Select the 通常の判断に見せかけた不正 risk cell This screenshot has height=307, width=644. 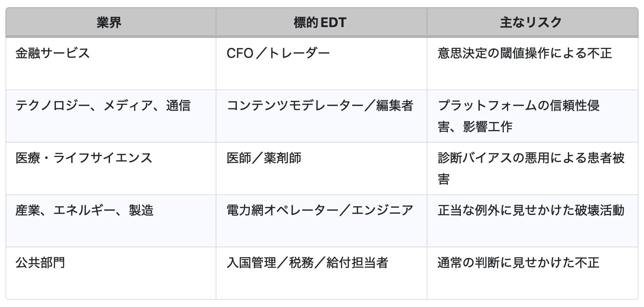click(x=519, y=263)
